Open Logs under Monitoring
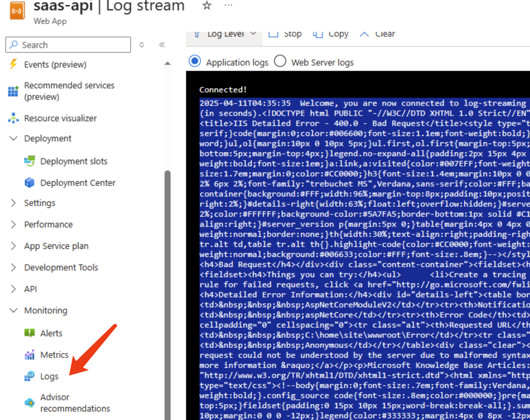 [49, 376]
